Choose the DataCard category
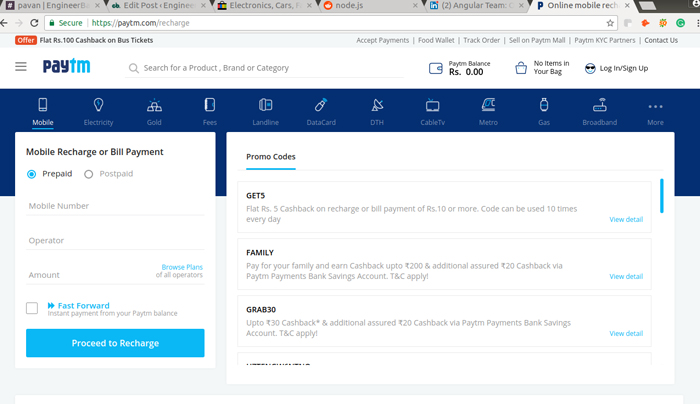 pos(321,112)
